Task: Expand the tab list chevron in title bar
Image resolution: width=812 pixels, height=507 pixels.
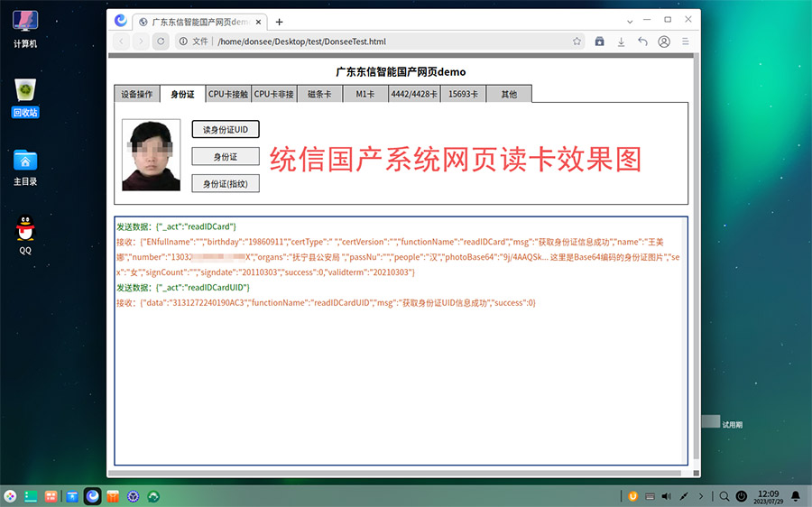Action: [630, 21]
